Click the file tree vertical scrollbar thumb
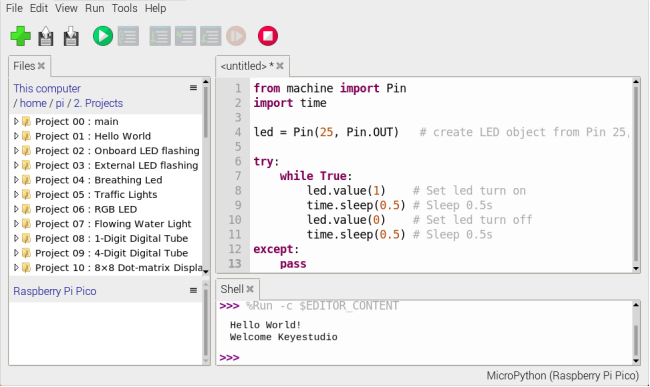Image resolution: width=650 pixels, height=387 pixels. [206, 112]
